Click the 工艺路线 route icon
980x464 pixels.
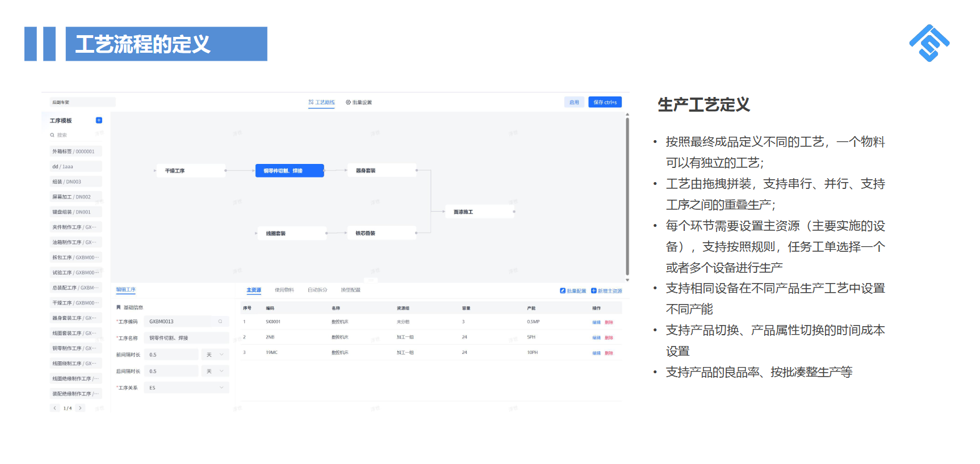click(311, 102)
